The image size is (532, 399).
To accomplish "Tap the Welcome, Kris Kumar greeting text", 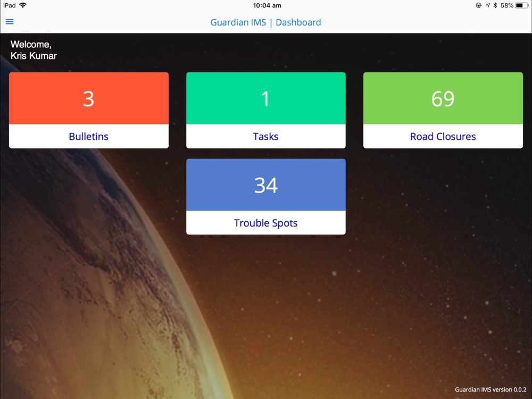I will pyautogui.click(x=34, y=50).
